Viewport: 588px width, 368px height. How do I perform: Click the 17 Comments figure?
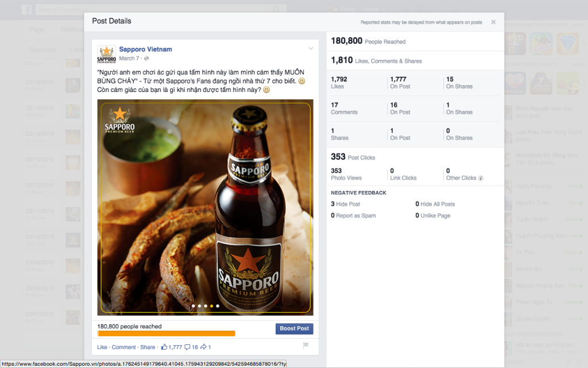pos(345,109)
